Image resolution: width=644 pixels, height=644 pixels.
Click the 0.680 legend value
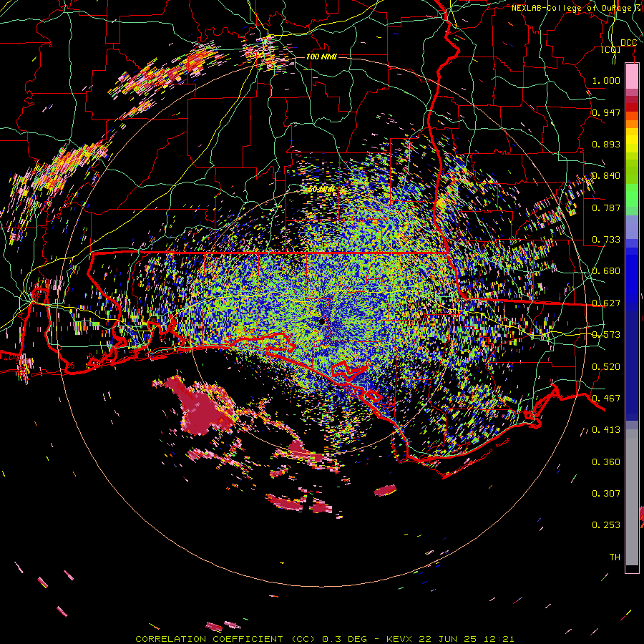[606, 271]
